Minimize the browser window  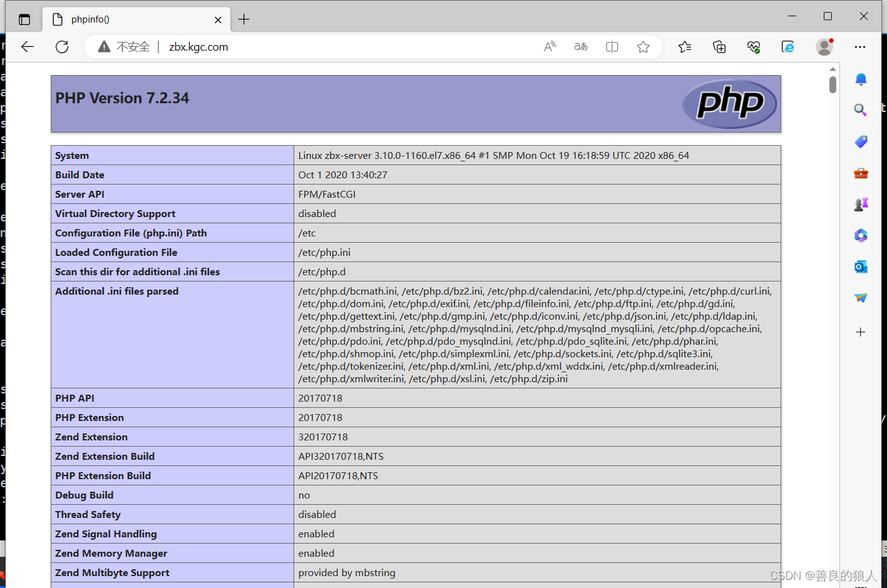[x=792, y=16]
